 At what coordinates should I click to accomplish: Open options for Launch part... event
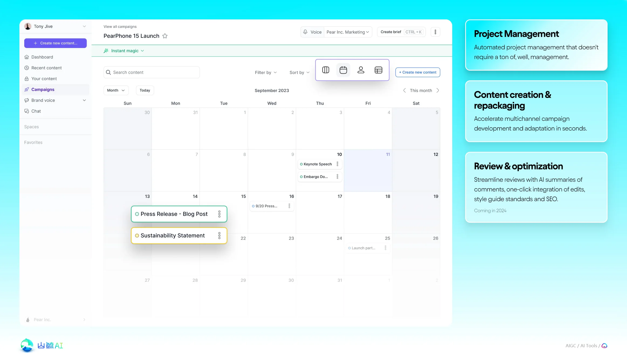[x=385, y=248]
